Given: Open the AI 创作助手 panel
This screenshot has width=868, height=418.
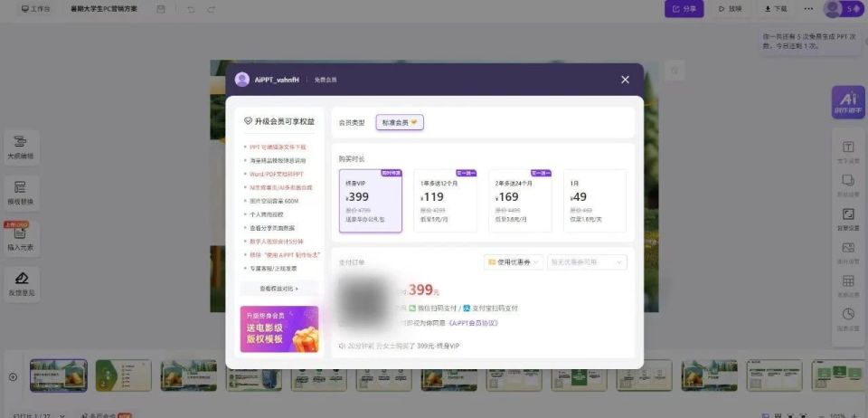Looking at the screenshot, I should pyautogui.click(x=848, y=102).
